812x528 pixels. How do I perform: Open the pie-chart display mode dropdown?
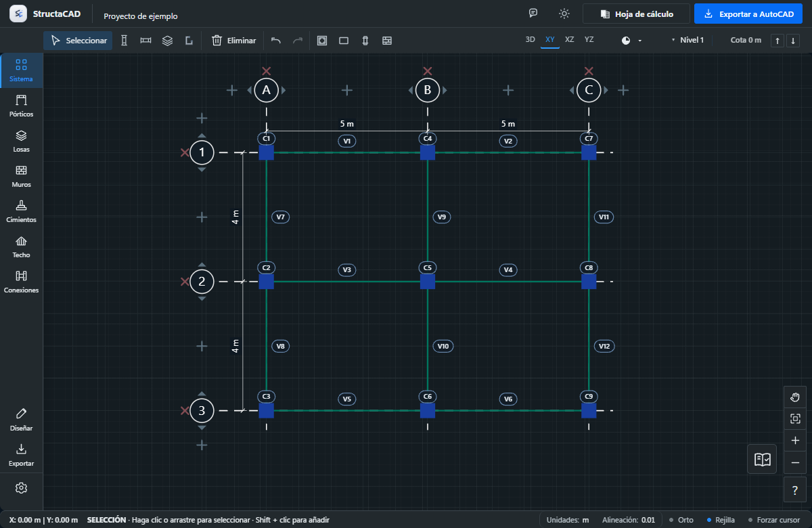(631, 41)
